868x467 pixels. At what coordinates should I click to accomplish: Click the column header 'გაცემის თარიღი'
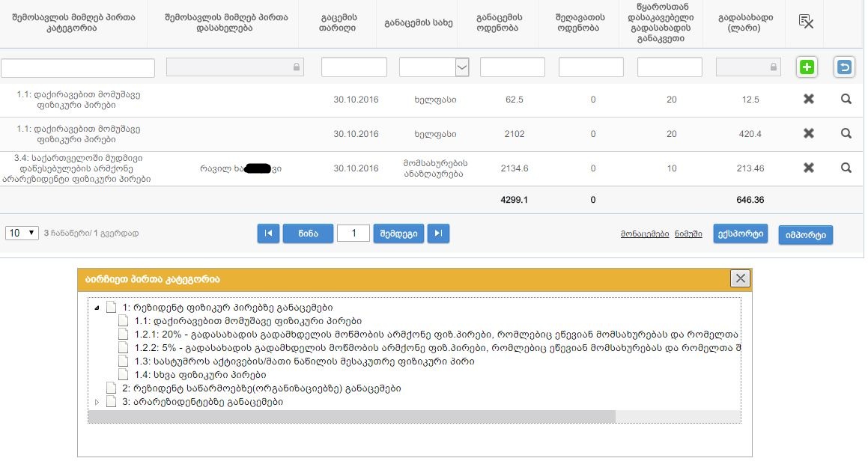(x=337, y=22)
